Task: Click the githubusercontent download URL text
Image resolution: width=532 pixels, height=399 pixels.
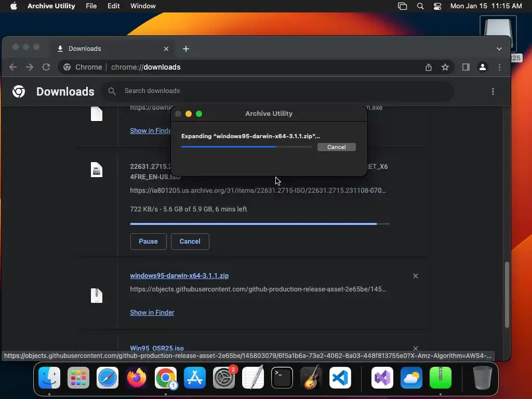Action: [x=258, y=289]
